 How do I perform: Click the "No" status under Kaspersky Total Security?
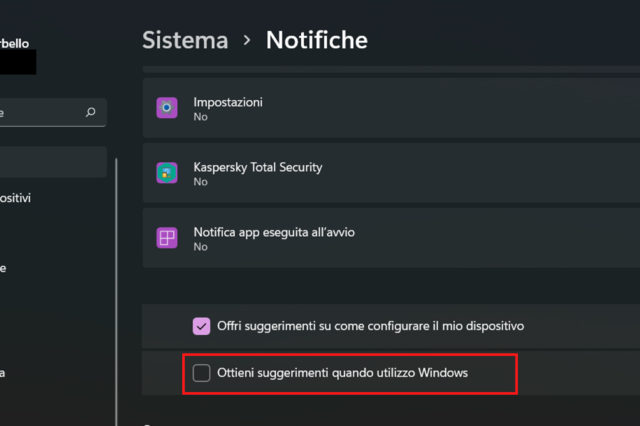pyautogui.click(x=200, y=182)
